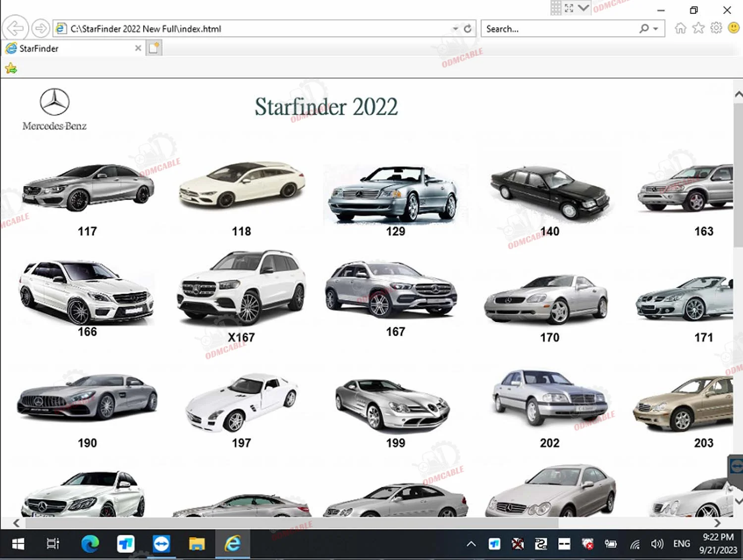Open the 199 model link
The height and width of the screenshot is (560, 743).
click(395, 443)
